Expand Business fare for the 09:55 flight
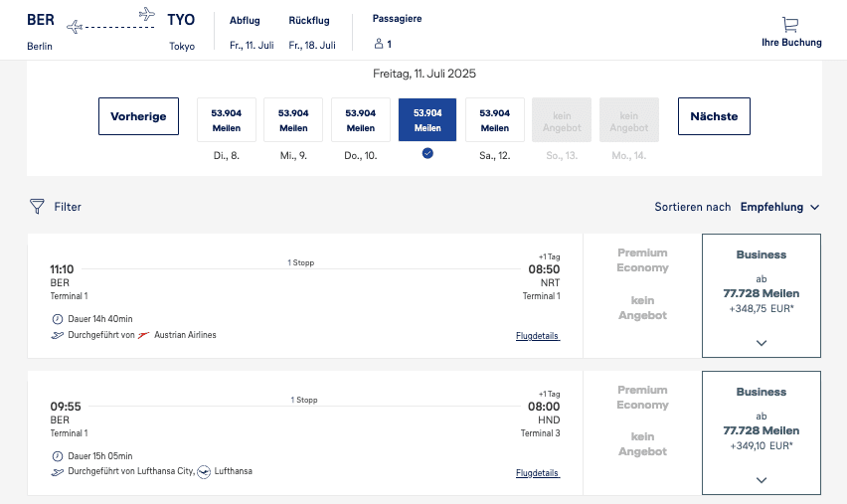The height and width of the screenshot is (504, 847). pos(762,480)
